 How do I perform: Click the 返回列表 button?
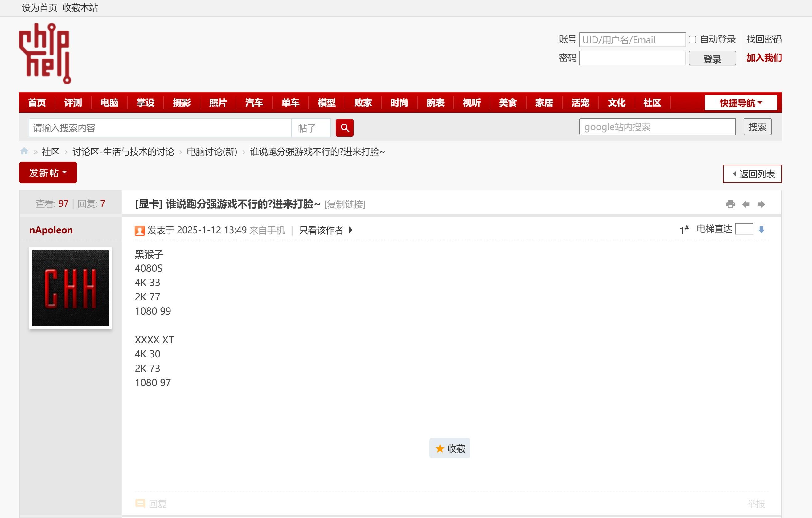click(752, 174)
